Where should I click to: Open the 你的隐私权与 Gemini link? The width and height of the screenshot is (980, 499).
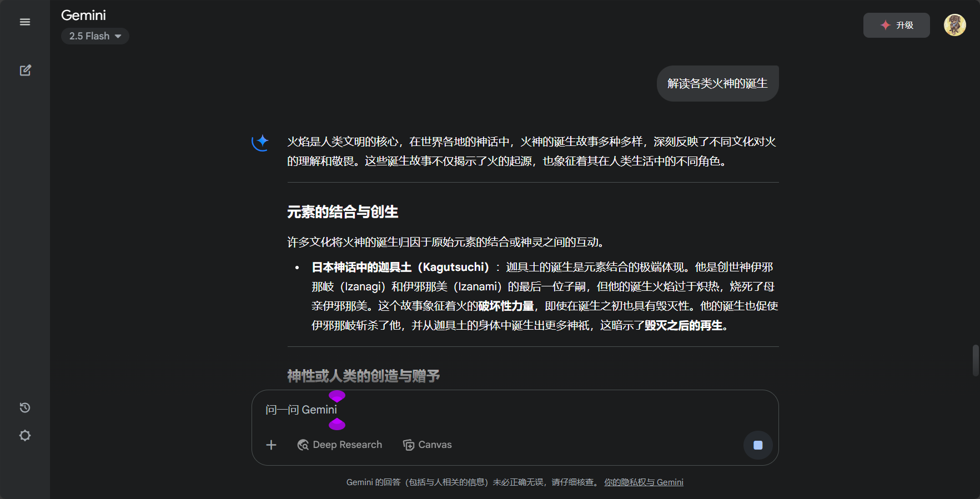click(644, 482)
